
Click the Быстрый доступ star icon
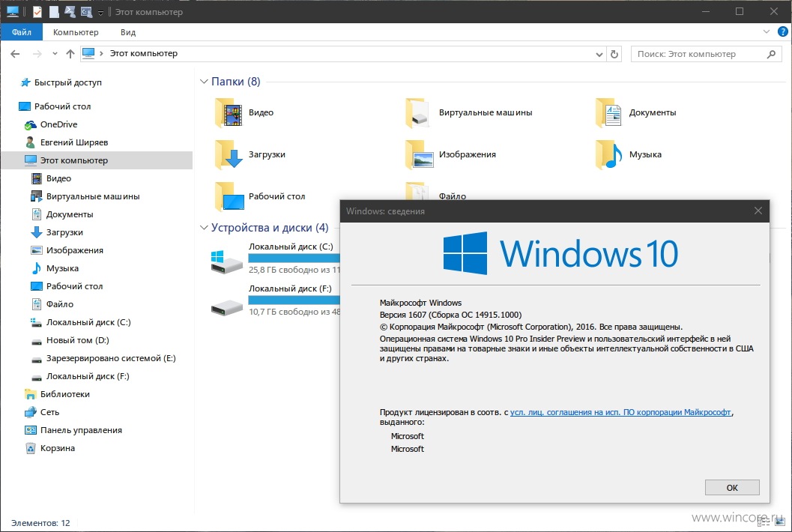point(25,82)
